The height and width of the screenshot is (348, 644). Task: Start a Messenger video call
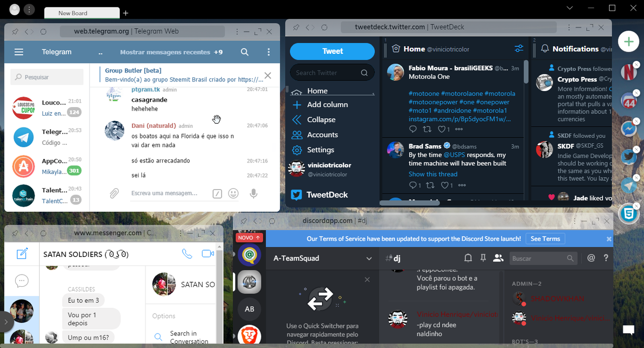click(207, 254)
